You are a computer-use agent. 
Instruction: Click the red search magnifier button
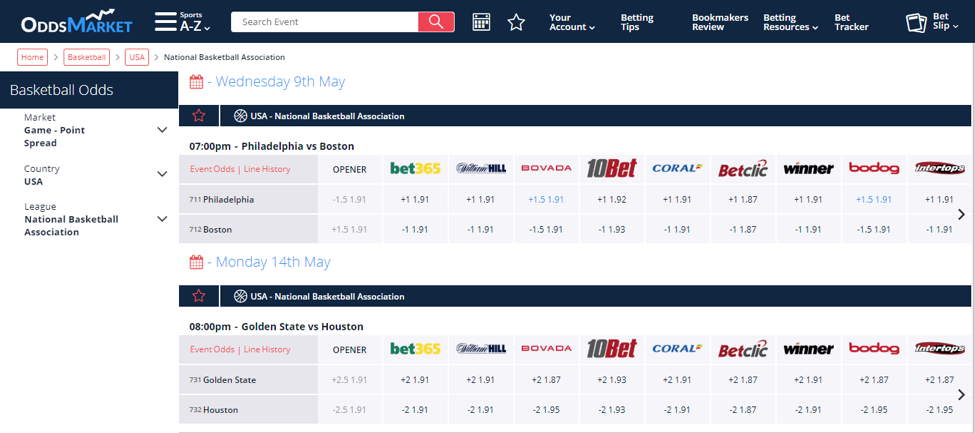tap(436, 22)
